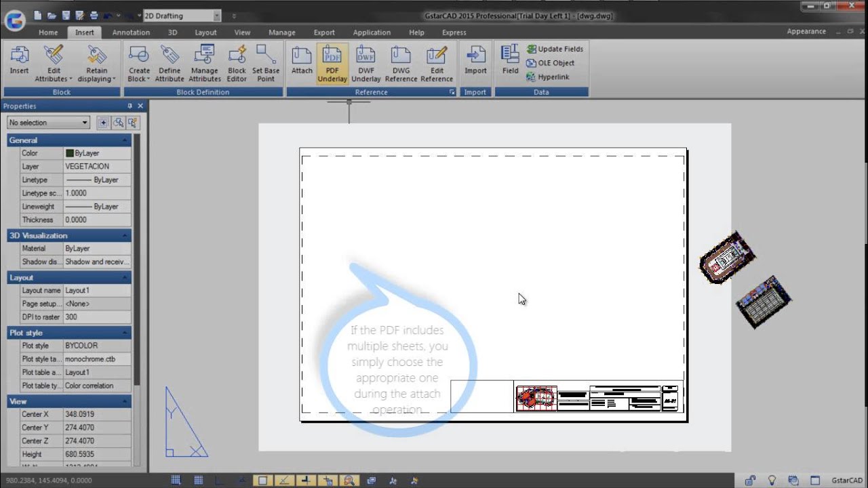Image resolution: width=868 pixels, height=488 pixels.
Task: Click the Manage Attributes tool
Action: (204, 64)
